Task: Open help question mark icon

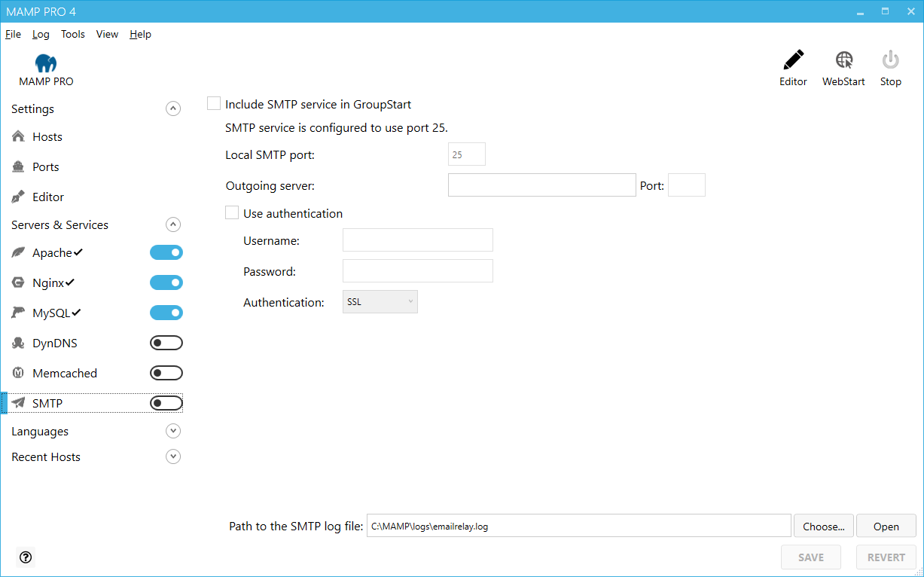Action: (26, 557)
